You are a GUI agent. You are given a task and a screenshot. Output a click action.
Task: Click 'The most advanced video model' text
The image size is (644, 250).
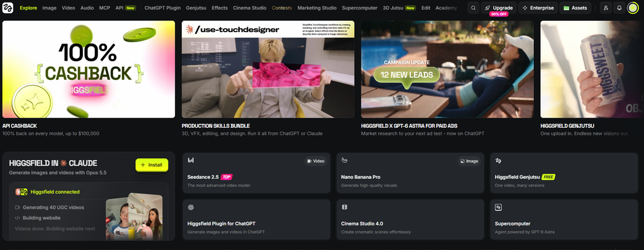(218, 185)
